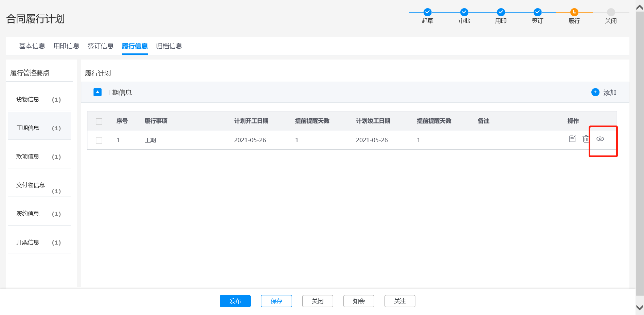Viewport: 644px width, 315px height.
Task: Toggle the select-all checkbox in table header
Action: pos(99,121)
